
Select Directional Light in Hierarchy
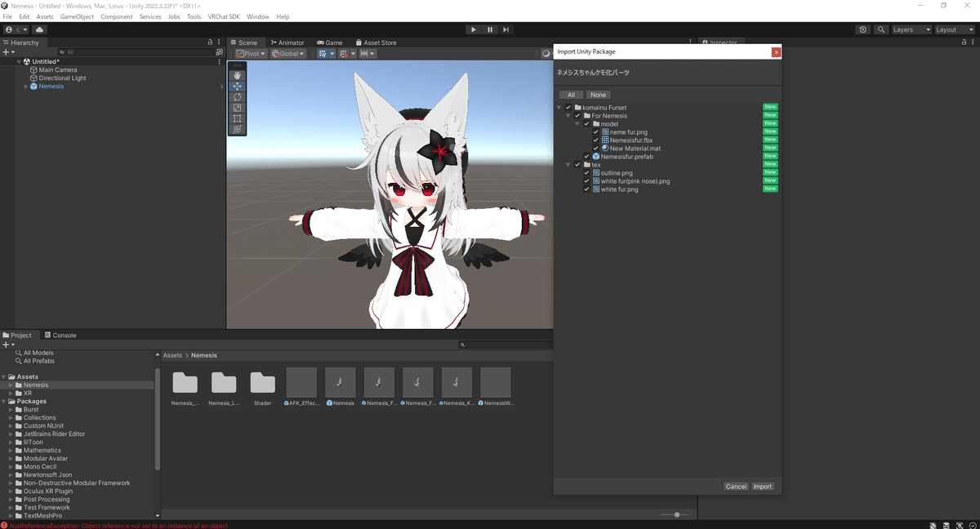[x=62, y=78]
